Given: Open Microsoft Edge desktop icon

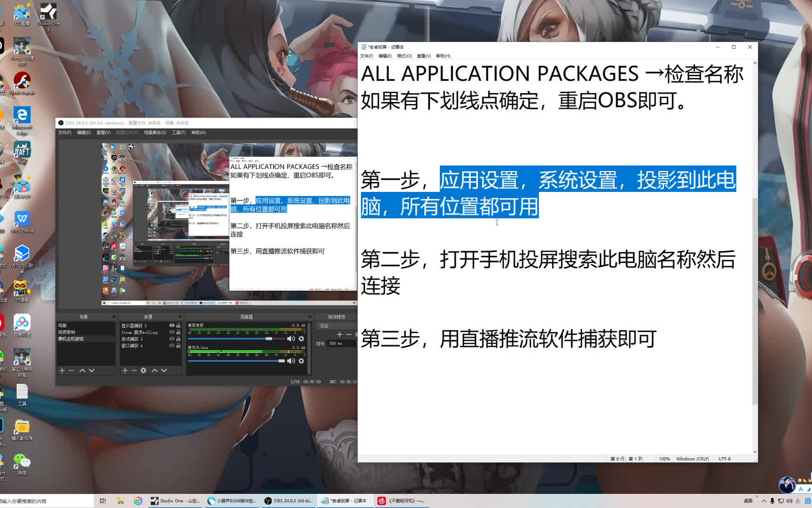Looking at the screenshot, I should point(22,120).
